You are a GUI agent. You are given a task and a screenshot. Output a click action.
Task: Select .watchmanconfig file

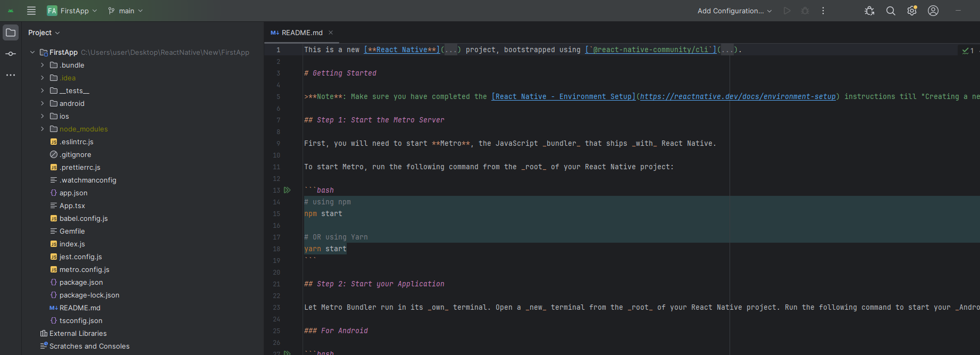(83, 180)
